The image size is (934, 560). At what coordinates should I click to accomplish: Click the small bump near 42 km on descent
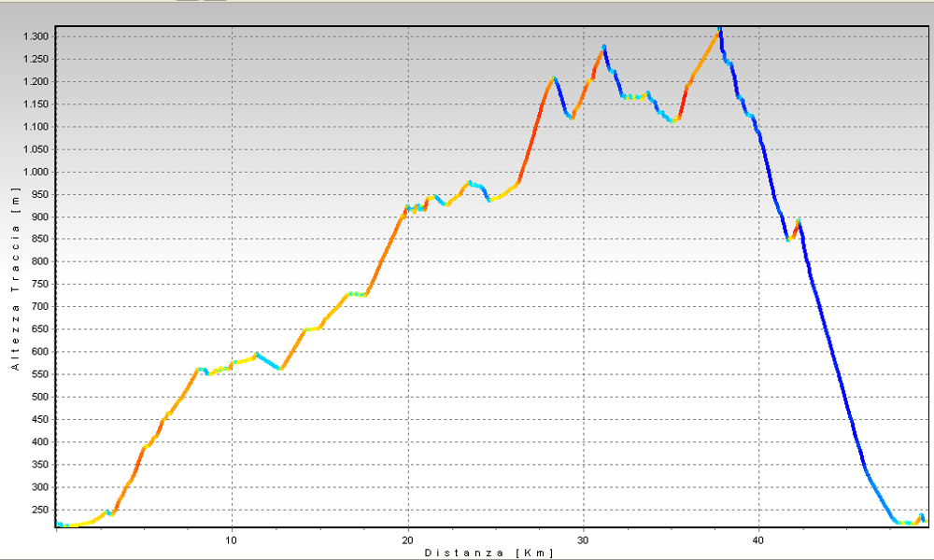pos(798,222)
